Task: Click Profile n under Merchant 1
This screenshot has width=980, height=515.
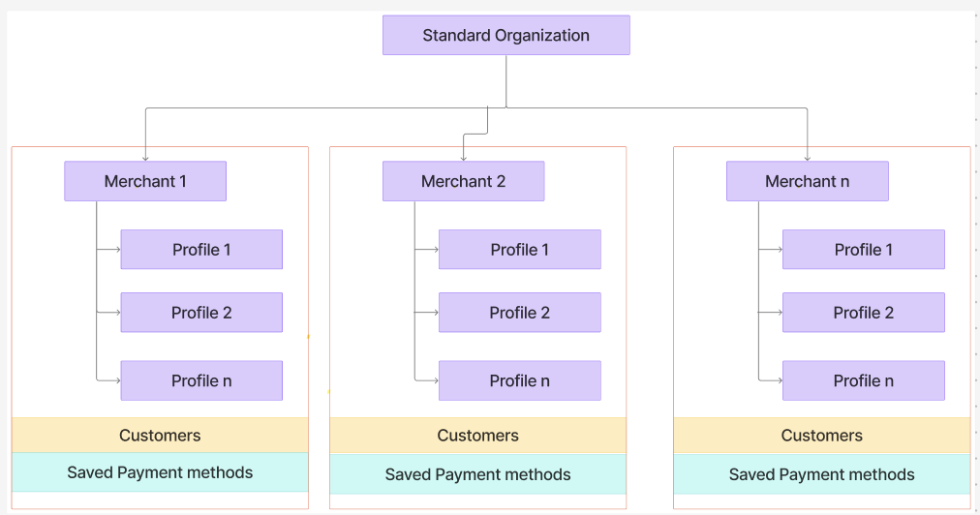Action: click(201, 380)
